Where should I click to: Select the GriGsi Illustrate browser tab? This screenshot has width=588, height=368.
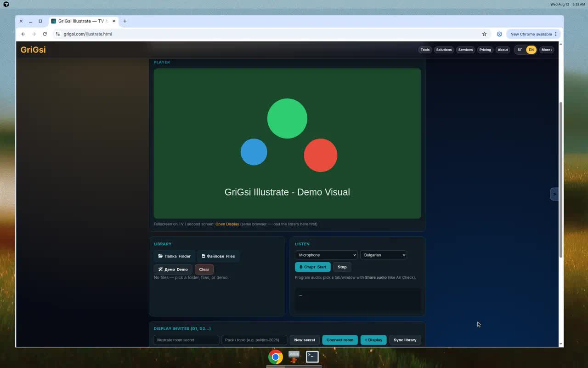coord(84,21)
